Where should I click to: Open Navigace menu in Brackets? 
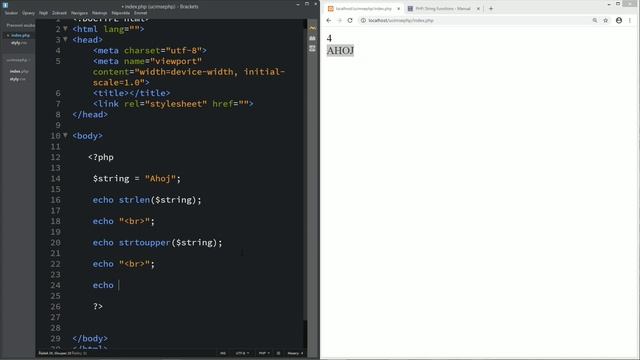click(x=79, y=13)
